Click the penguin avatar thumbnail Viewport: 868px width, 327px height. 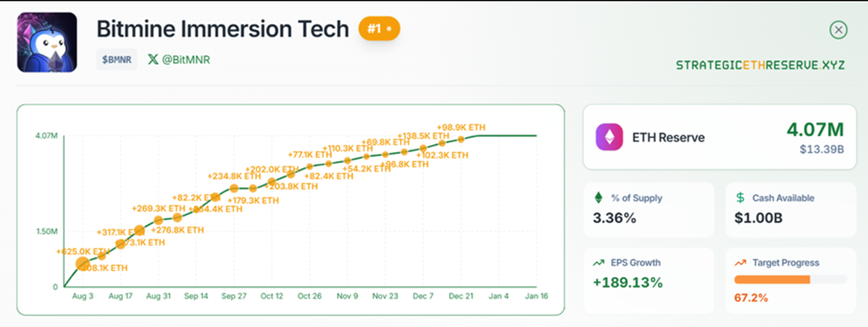tap(47, 43)
